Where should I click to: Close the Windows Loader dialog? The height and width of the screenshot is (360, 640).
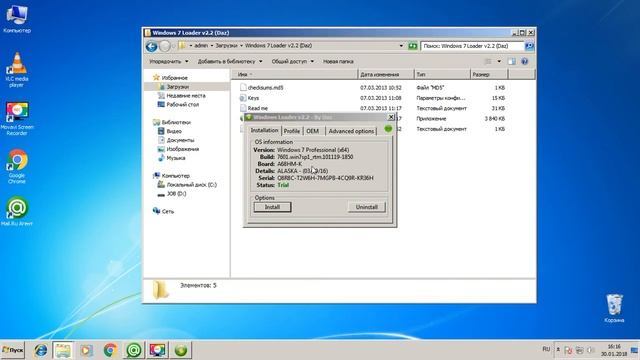pos(391,117)
